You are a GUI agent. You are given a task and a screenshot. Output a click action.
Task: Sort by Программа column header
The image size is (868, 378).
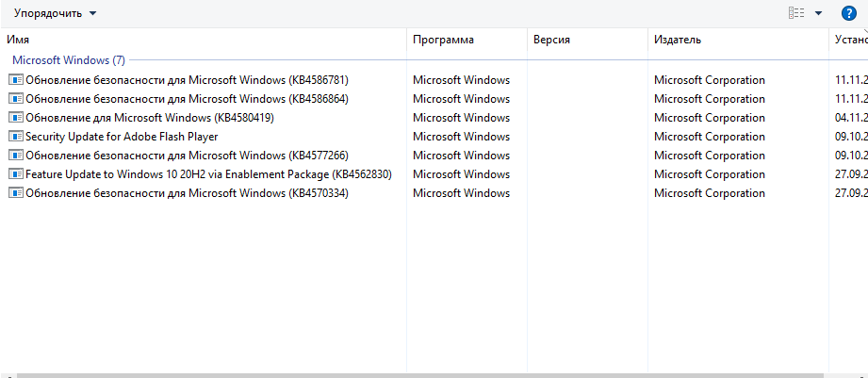click(443, 40)
